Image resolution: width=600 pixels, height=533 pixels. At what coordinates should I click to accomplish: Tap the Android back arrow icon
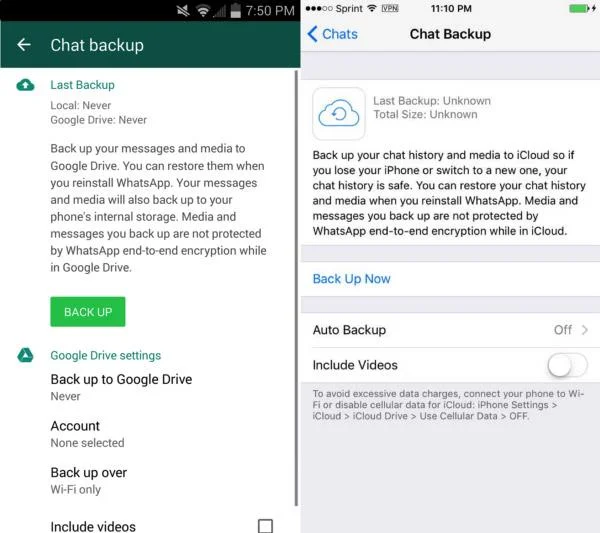pyautogui.click(x=24, y=45)
